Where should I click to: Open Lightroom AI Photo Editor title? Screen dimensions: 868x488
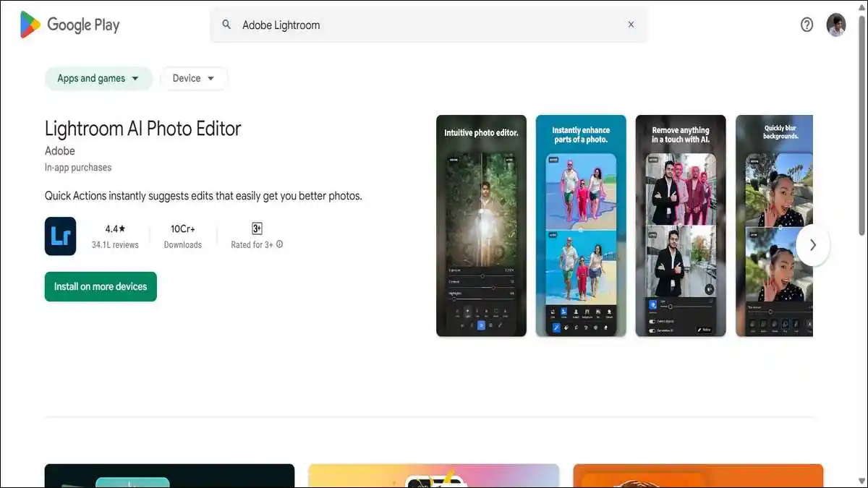coord(142,128)
